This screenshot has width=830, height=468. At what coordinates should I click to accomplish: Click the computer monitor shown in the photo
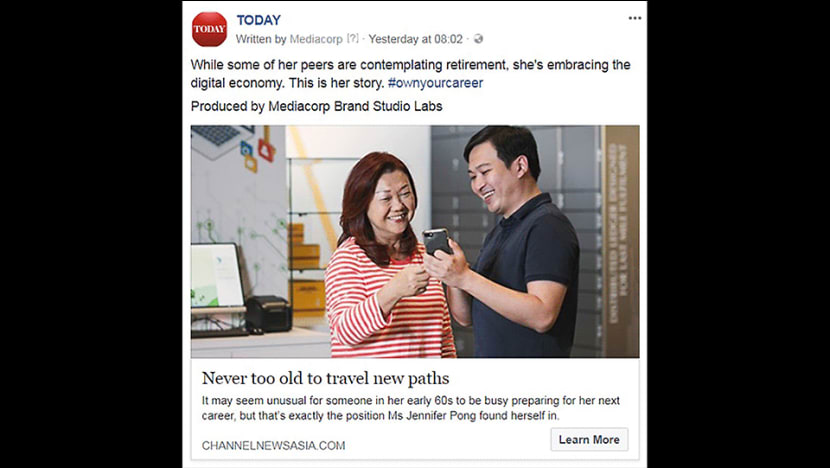click(217, 276)
